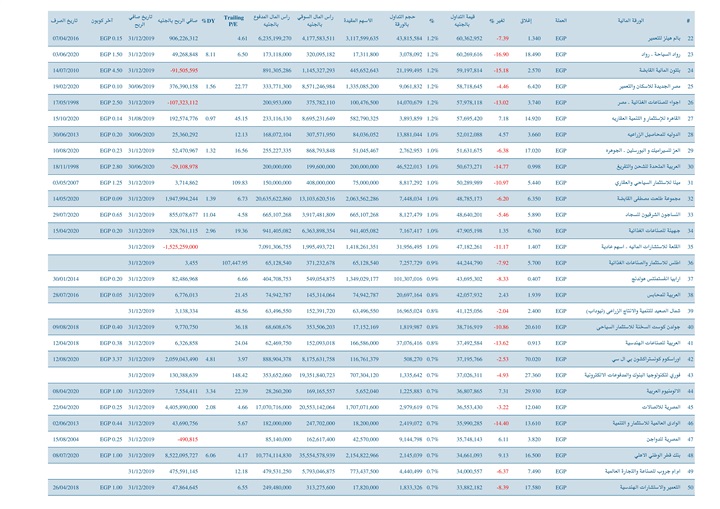Select the traded value '52,012,088'
The image size is (720, 509).
point(469,135)
